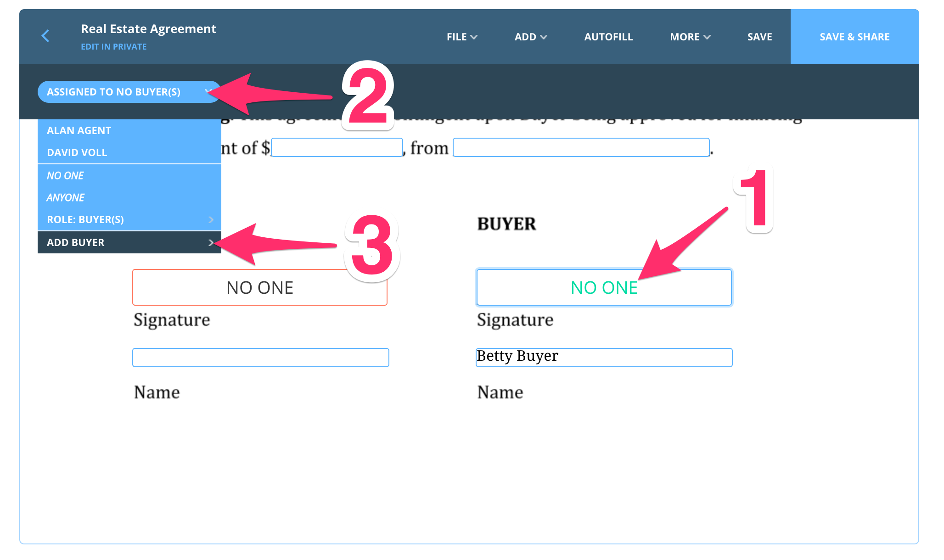
Task: Click the left Signature name input field
Action: pyautogui.click(x=261, y=357)
